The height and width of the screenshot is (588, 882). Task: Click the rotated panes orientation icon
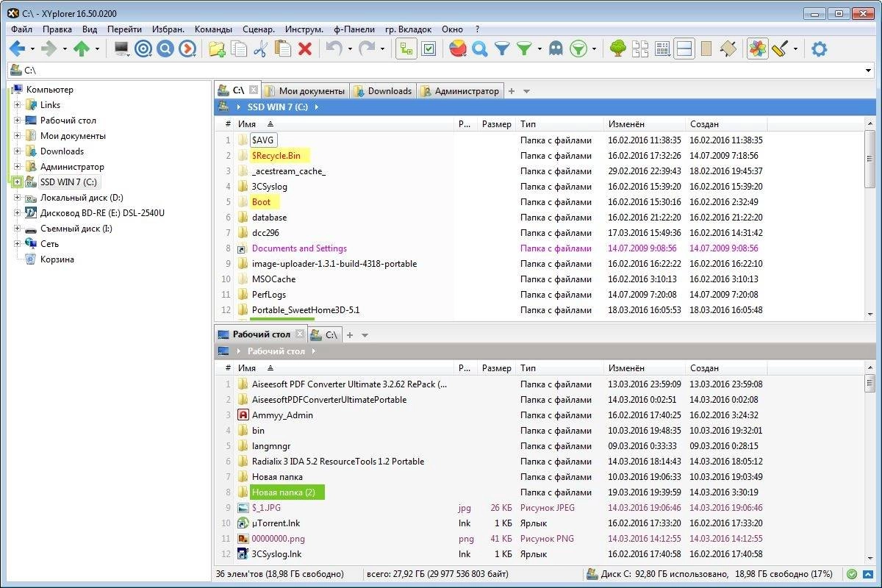click(728, 49)
